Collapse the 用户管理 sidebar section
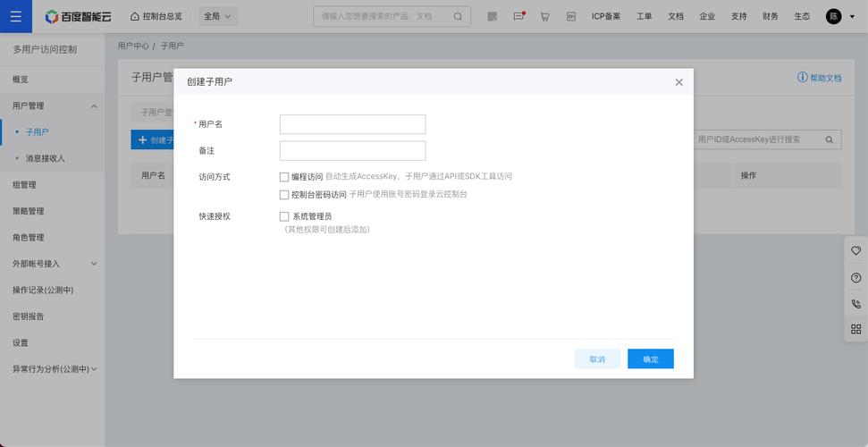This screenshot has height=447, width=868. pyautogui.click(x=95, y=105)
